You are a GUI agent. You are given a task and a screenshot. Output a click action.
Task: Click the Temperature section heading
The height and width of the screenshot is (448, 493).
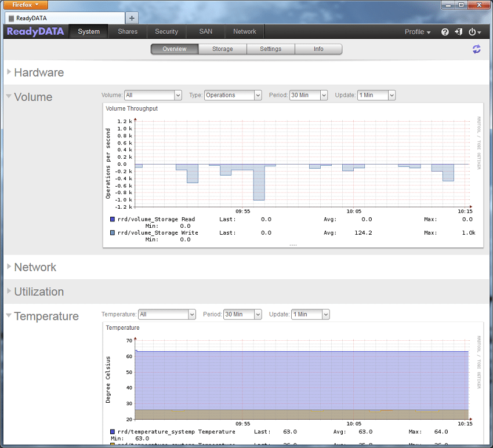coord(46,316)
